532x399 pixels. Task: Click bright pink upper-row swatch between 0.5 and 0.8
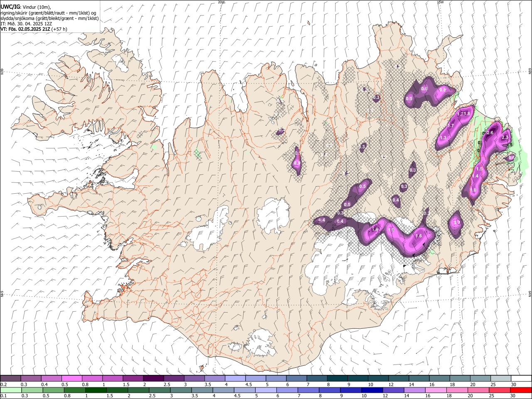72,378
